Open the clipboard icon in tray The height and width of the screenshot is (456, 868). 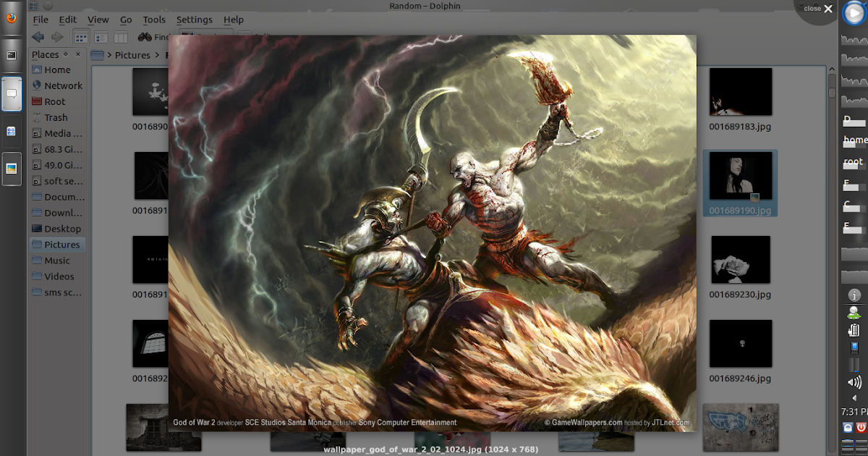click(854, 330)
